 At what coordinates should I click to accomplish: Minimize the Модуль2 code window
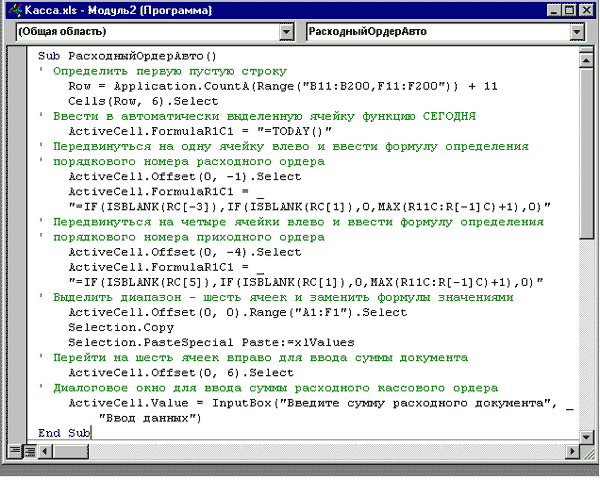(x=554, y=10)
